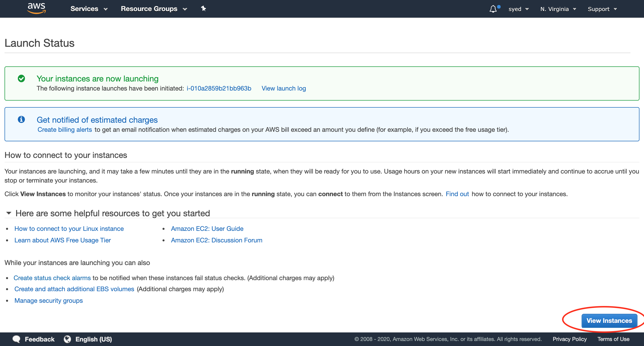Screen dimensions: 644x346
Task: Click View launch log link
Action: [x=284, y=88]
